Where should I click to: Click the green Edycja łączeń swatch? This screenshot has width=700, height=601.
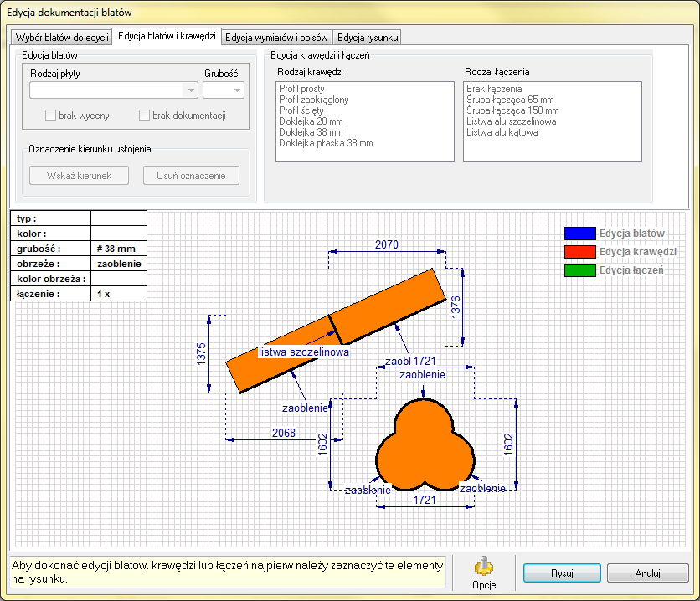(x=580, y=270)
